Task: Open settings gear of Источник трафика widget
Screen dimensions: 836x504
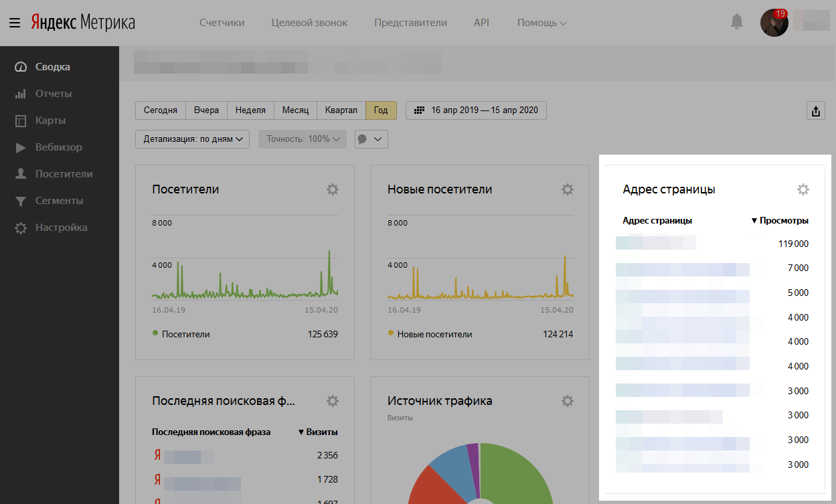Action: (568, 401)
